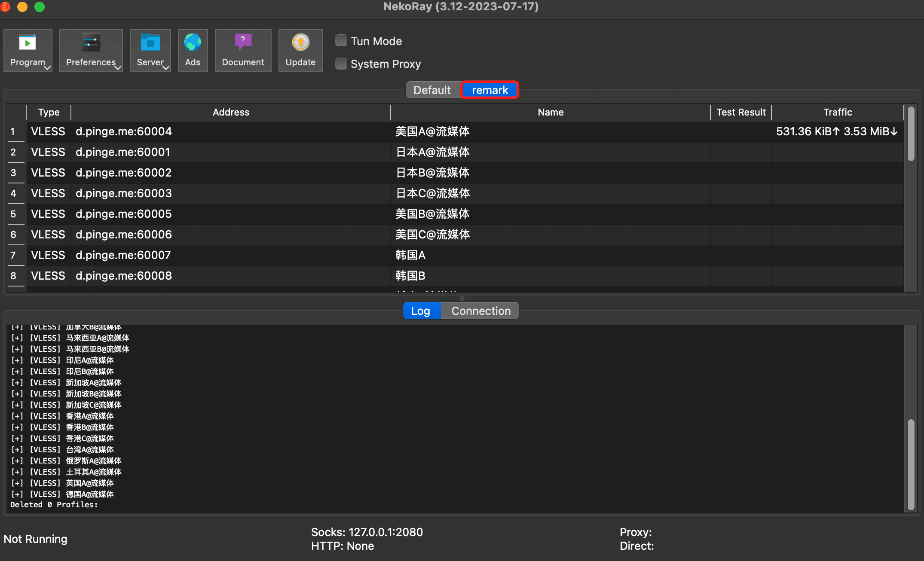Screen dimensions: 924x561
Task: Select profile named 日本B@流媒体
Action: tap(432, 173)
